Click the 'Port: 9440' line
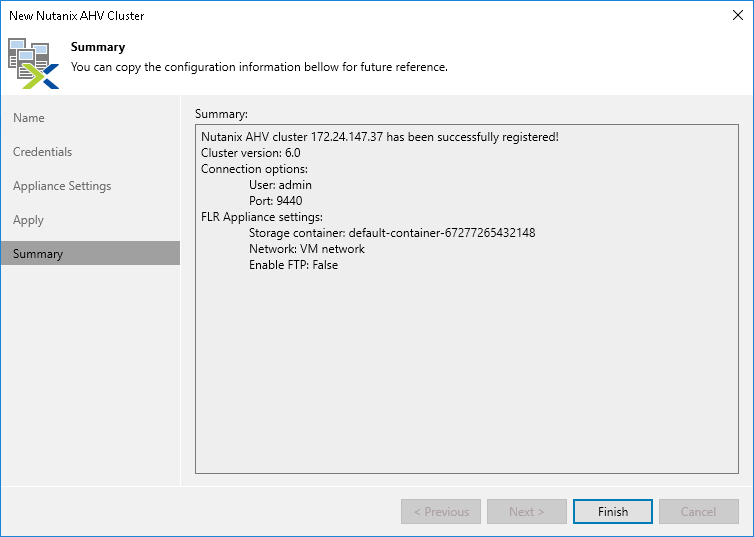Viewport: 754px width, 537px height. point(276,201)
